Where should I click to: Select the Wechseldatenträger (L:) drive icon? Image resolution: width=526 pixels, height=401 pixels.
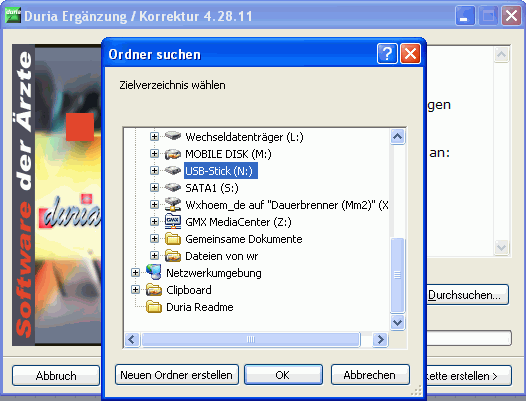pos(173,137)
